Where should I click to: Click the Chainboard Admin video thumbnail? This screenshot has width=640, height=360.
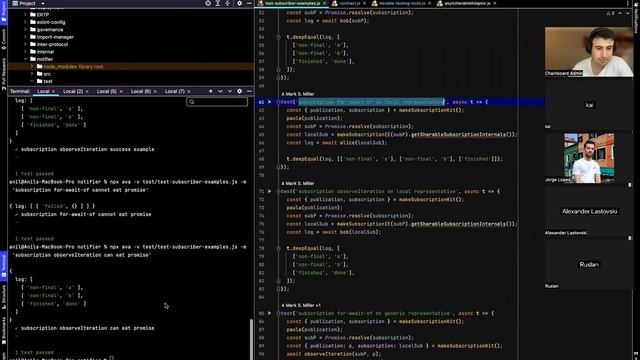[x=589, y=52]
